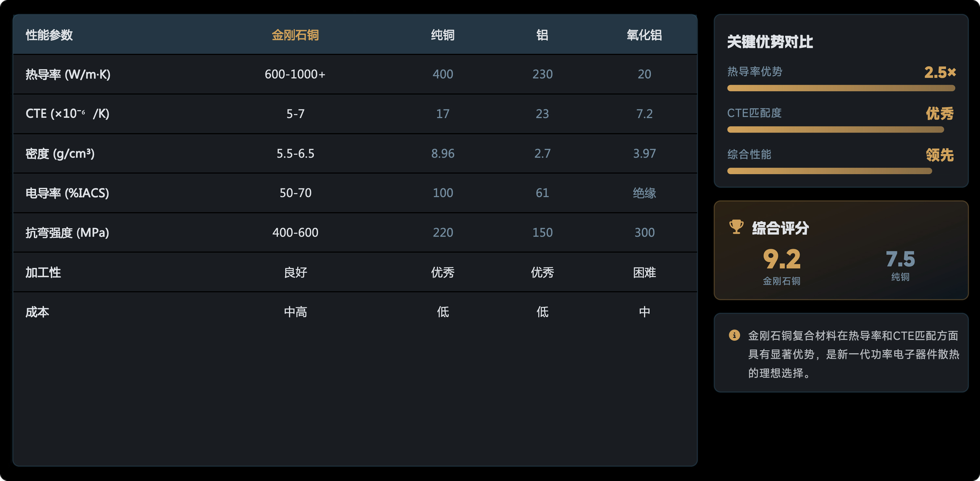Click the 热导率优势 progress bar
980x481 pixels.
point(841,88)
